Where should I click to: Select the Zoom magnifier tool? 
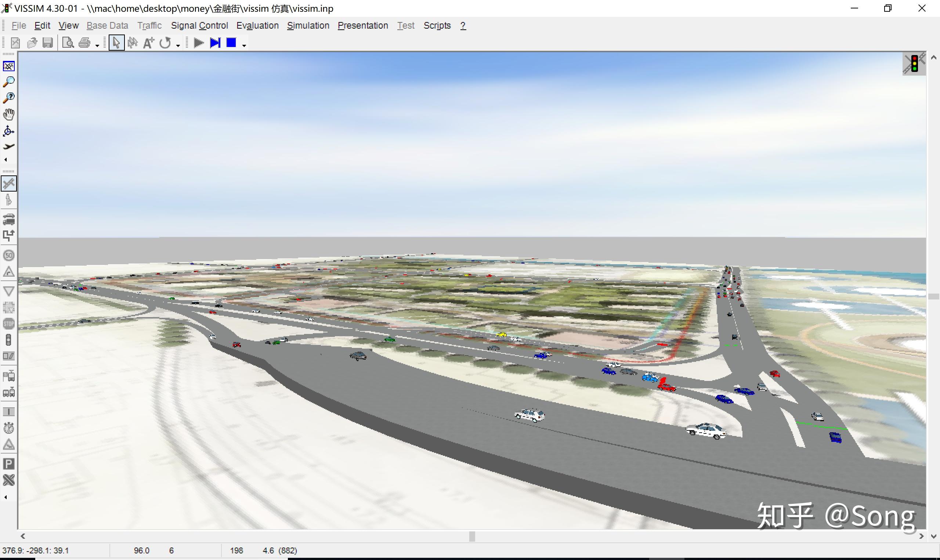pyautogui.click(x=9, y=82)
